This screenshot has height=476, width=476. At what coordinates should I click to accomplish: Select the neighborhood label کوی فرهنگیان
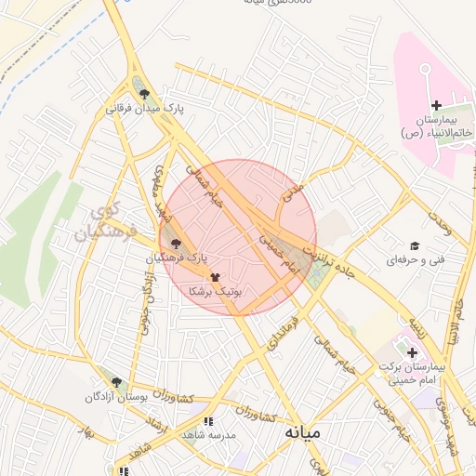[105, 221]
